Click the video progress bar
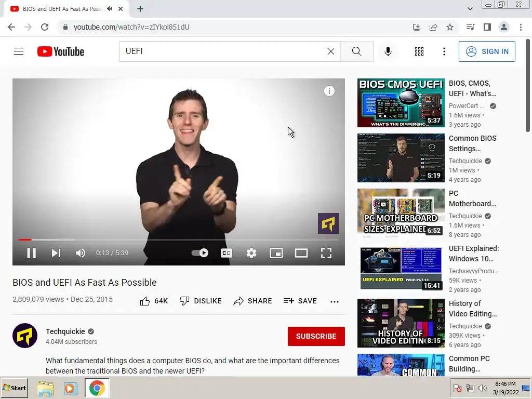This screenshot has height=399, width=532. pos(179,240)
